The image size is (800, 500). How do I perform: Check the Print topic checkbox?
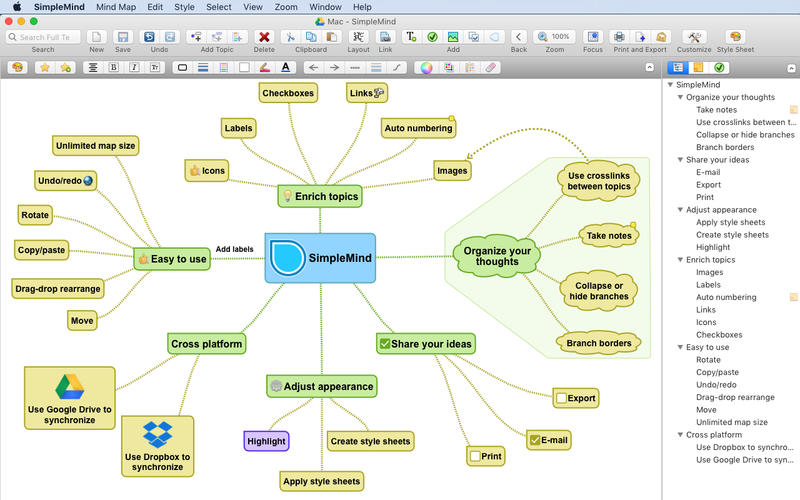(x=475, y=456)
